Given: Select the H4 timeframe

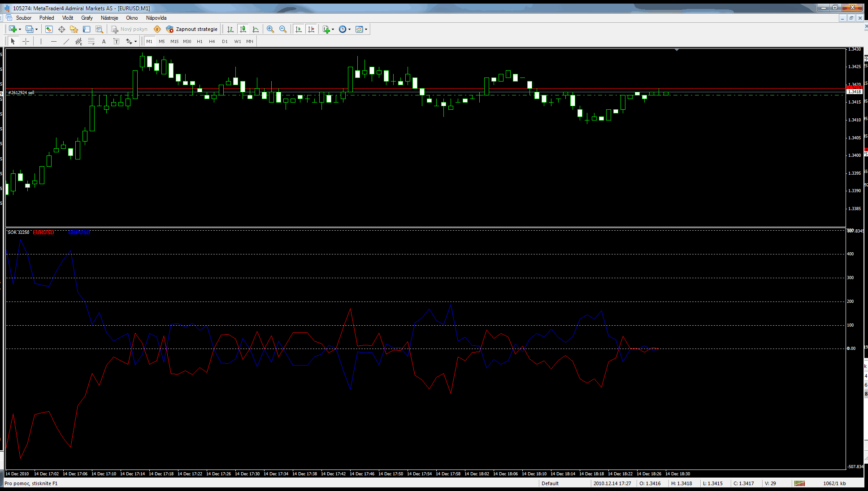Looking at the screenshot, I should tap(212, 41).
